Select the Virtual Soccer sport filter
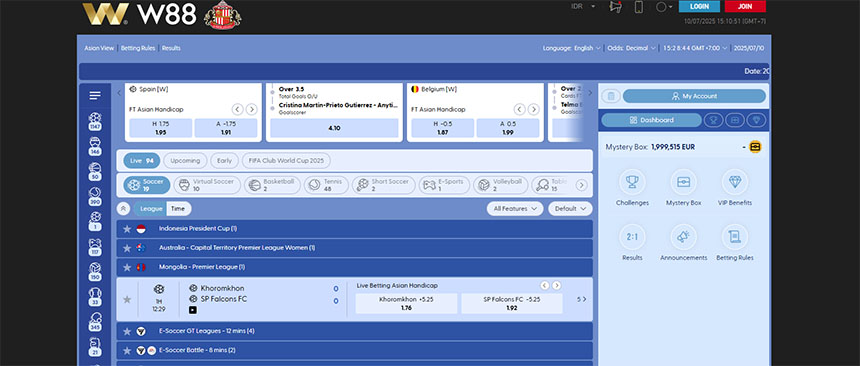 pos(207,185)
